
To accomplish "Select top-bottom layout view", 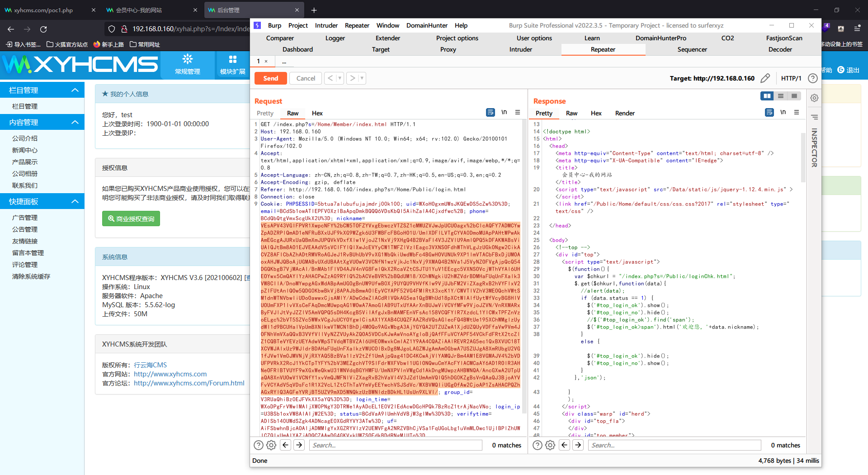I will coord(781,96).
